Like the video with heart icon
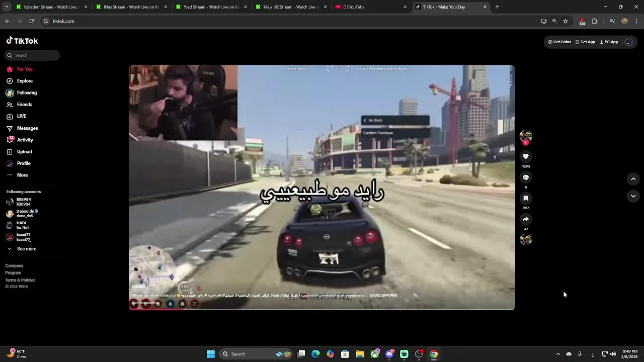This screenshot has height=362, width=644. pos(526,156)
